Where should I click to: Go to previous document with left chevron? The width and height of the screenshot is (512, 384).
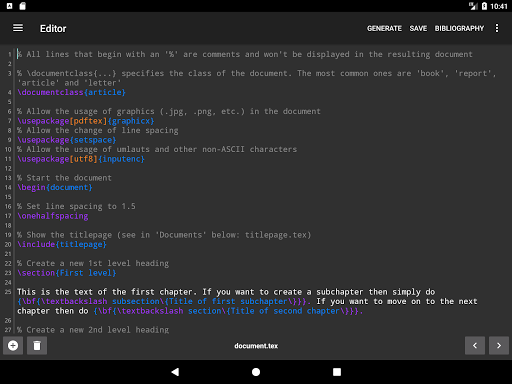tap(475, 346)
